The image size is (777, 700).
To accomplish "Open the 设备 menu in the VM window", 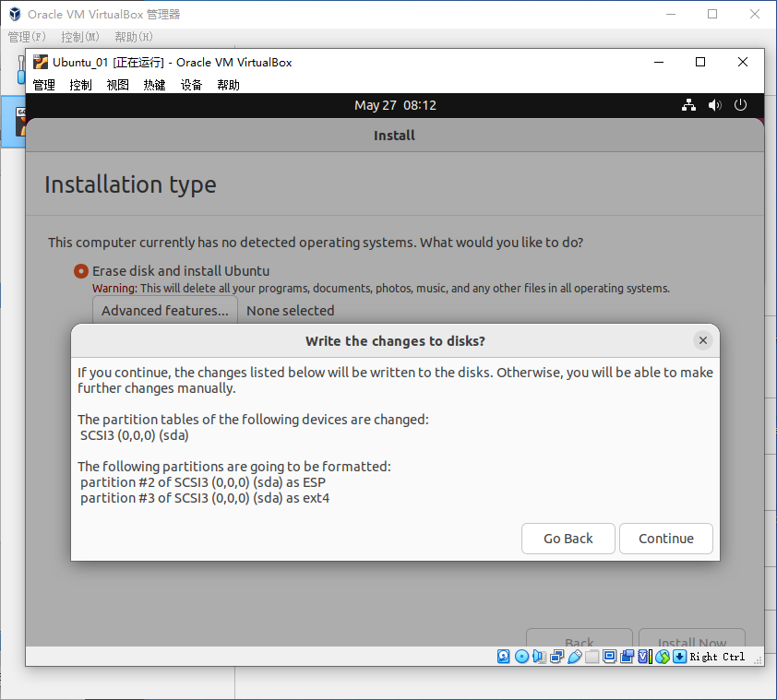I will coord(191,85).
